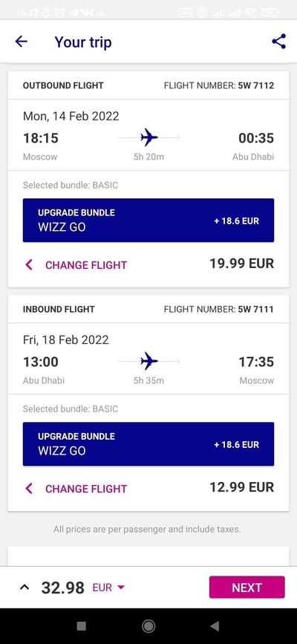This screenshot has width=297, height=644.
Task: Tap Android recent apps square icon
Action: pos(82,626)
